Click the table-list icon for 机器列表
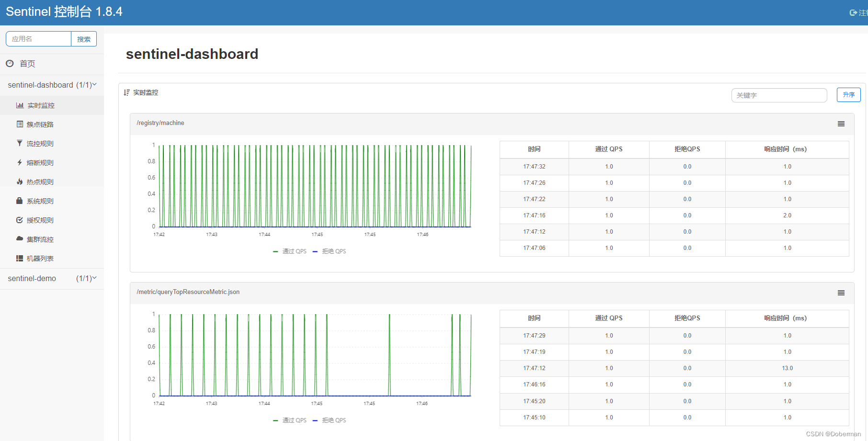The height and width of the screenshot is (441, 868). [20, 258]
